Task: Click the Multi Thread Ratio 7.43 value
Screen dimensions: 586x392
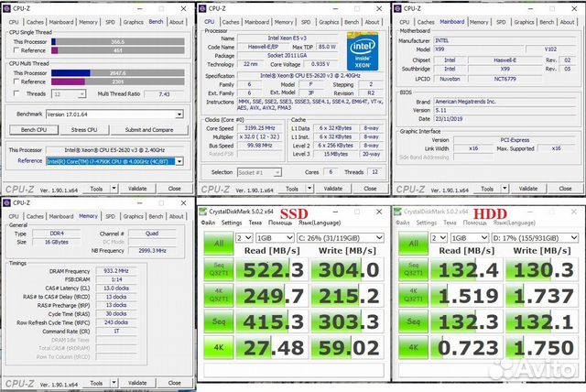Action: tap(164, 94)
